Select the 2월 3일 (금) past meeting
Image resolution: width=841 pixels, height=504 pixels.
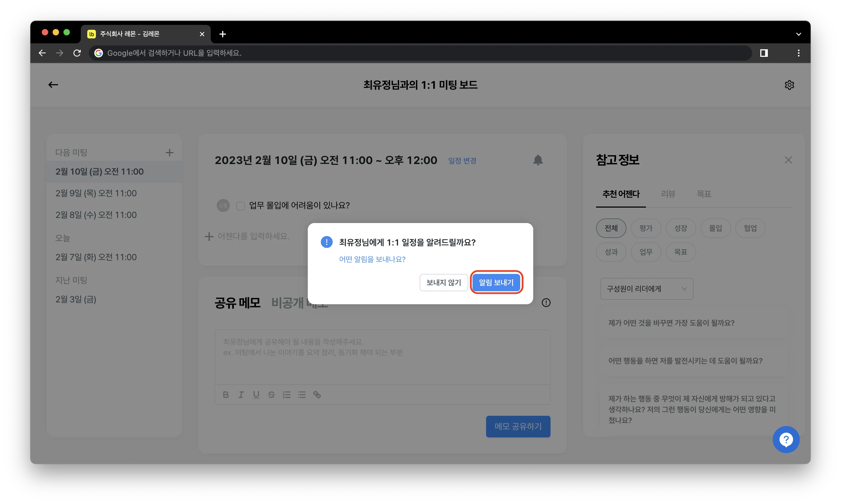pyautogui.click(x=115, y=299)
